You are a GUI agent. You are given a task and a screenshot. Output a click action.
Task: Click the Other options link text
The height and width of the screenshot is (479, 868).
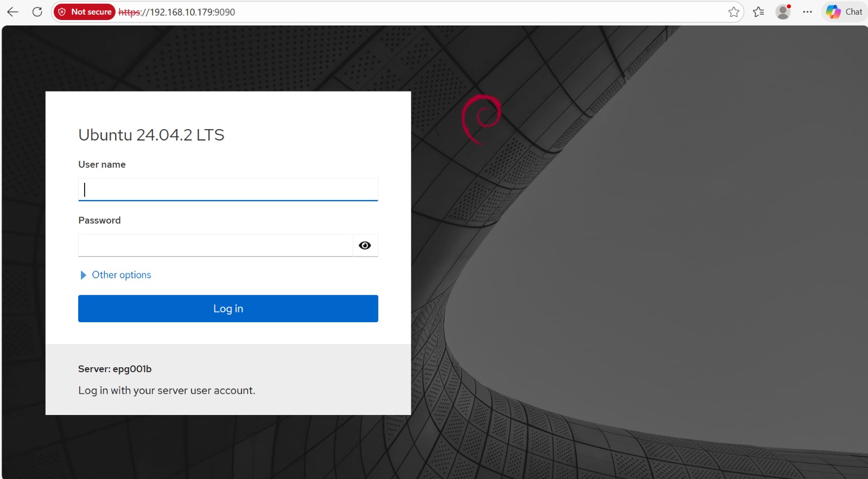[x=122, y=275]
